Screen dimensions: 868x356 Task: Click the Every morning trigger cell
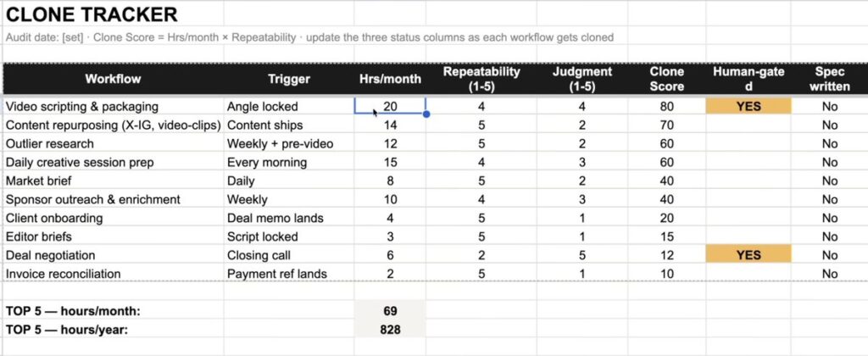(288, 163)
